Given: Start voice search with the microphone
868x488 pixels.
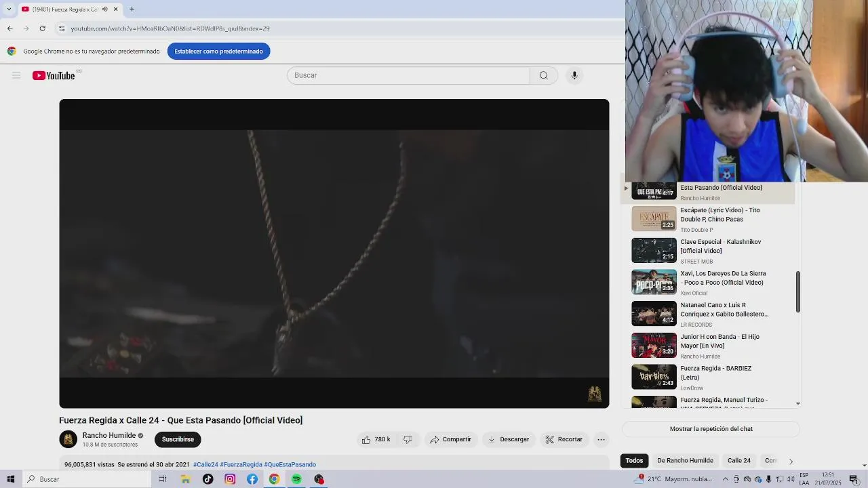Looking at the screenshot, I should point(574,75).
